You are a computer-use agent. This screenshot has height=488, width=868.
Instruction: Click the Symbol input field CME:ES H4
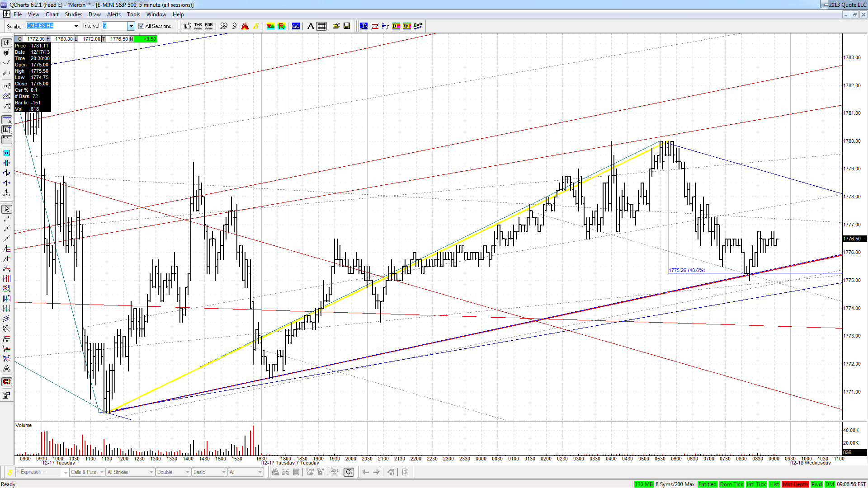pyautogui.click(x=52, y=26)
